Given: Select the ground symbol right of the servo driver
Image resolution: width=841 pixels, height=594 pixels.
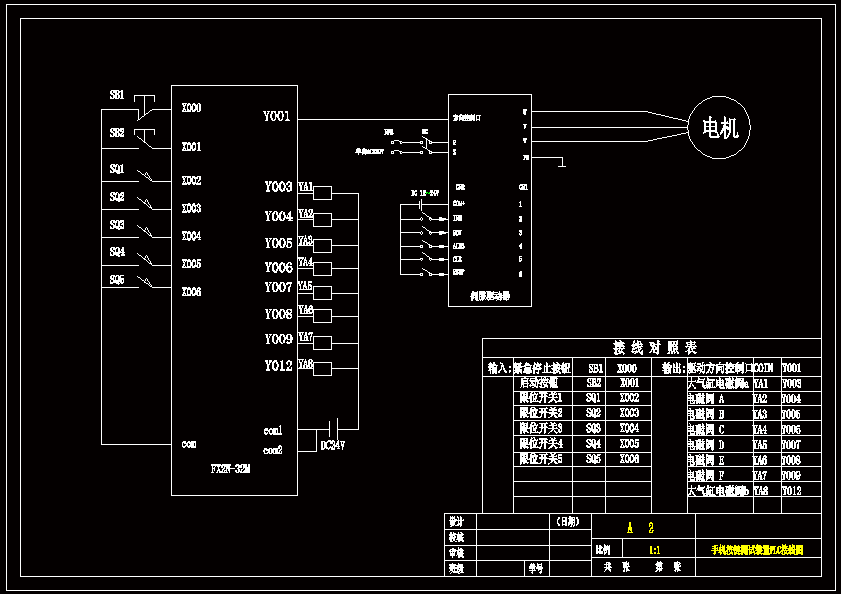Looking at the screenshot, I should click(562, 163).
